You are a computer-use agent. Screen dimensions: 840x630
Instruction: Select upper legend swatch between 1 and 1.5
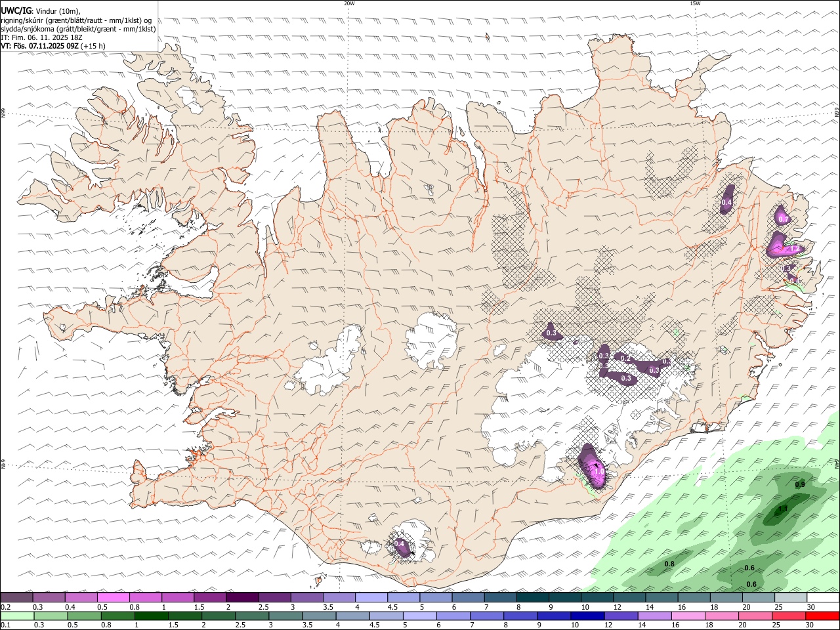[178, 597]
